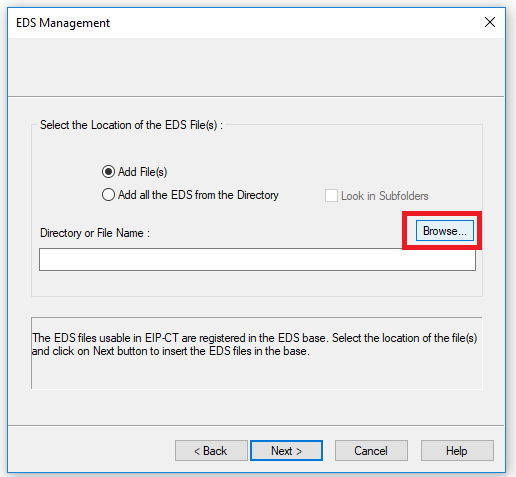Close the EDS Management dialog
The image size is (516, 477).
point(490,22)
